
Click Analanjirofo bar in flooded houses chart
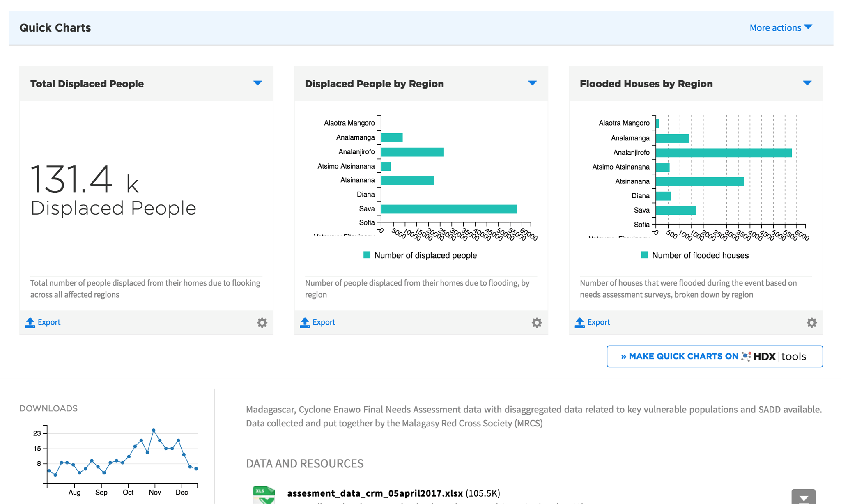[724, 153]
